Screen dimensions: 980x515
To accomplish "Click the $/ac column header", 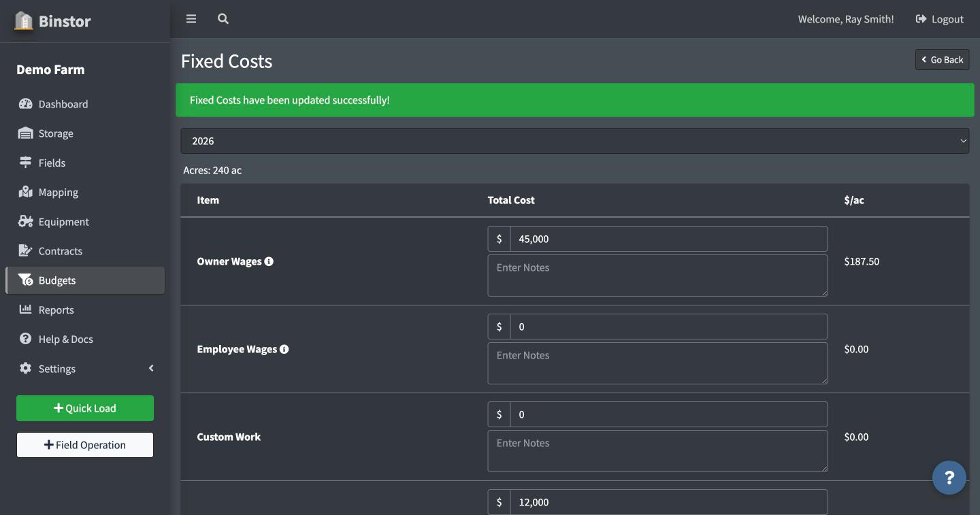I will point(854,200).
